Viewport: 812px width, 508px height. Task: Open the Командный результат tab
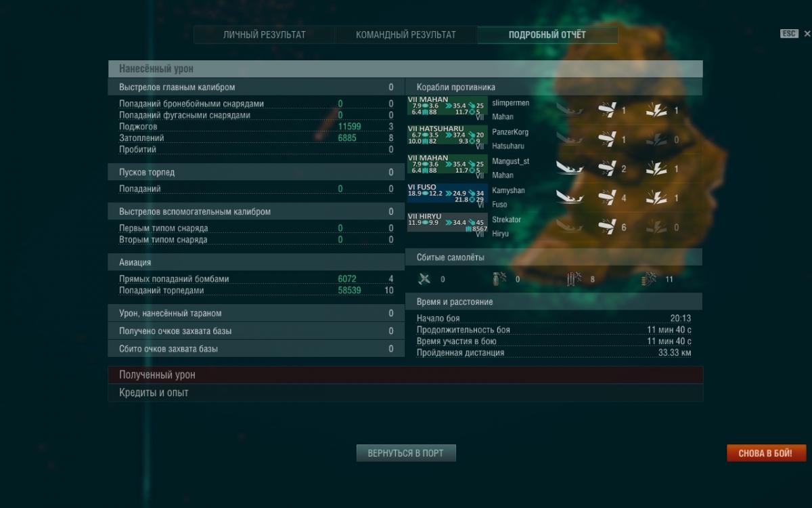406,35
